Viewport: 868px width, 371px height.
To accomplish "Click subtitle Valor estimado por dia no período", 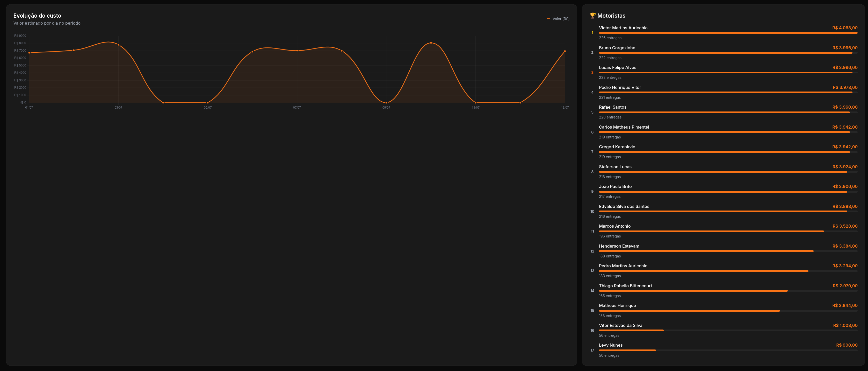I will (x=47, y=23).
